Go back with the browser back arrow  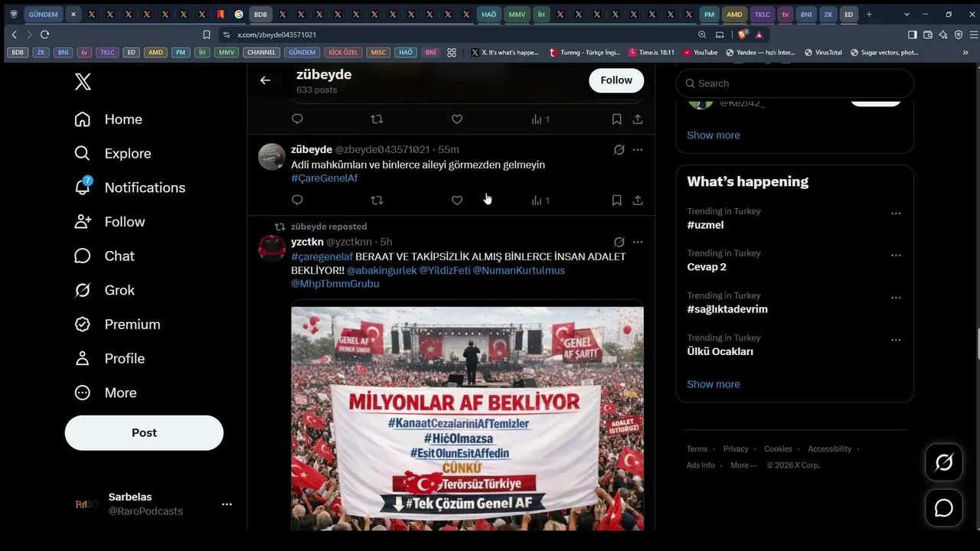pyautogui.click(x=14, y=34)
